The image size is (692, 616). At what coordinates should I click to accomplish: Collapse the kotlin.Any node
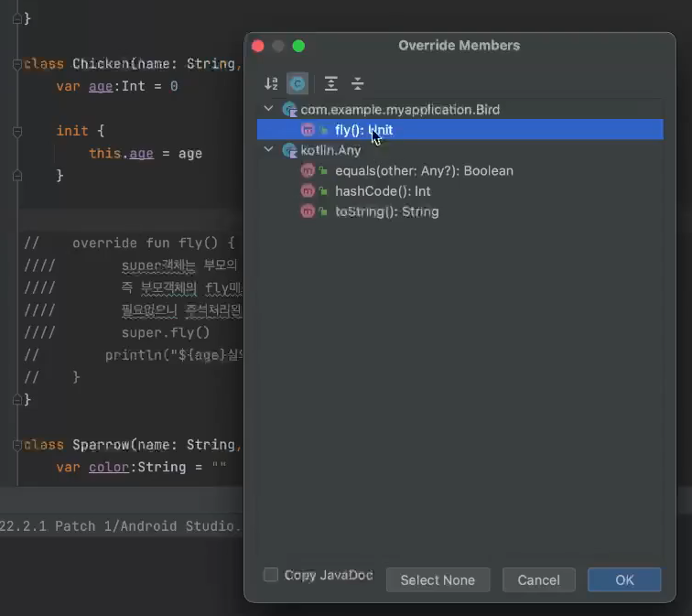pos(268,149)
